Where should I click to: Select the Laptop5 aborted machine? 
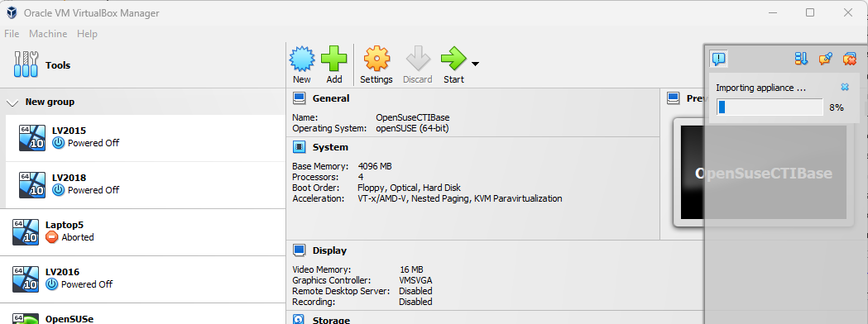[143, 232]
